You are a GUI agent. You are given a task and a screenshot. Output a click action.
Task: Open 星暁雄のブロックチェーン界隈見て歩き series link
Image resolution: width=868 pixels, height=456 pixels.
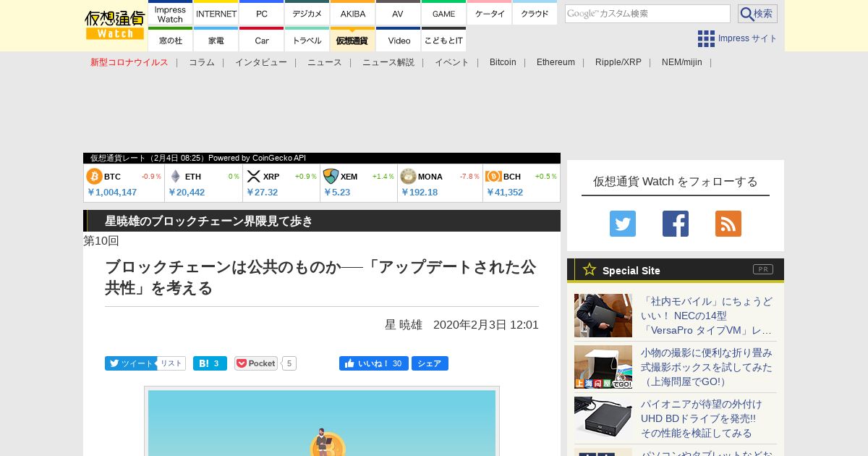[209, 221]
